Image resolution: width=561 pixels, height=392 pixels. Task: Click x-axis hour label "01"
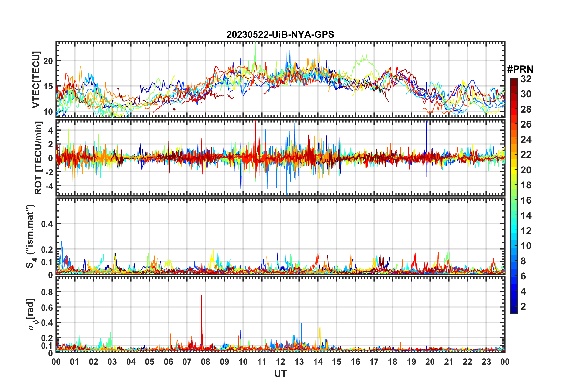coord(75,362)
